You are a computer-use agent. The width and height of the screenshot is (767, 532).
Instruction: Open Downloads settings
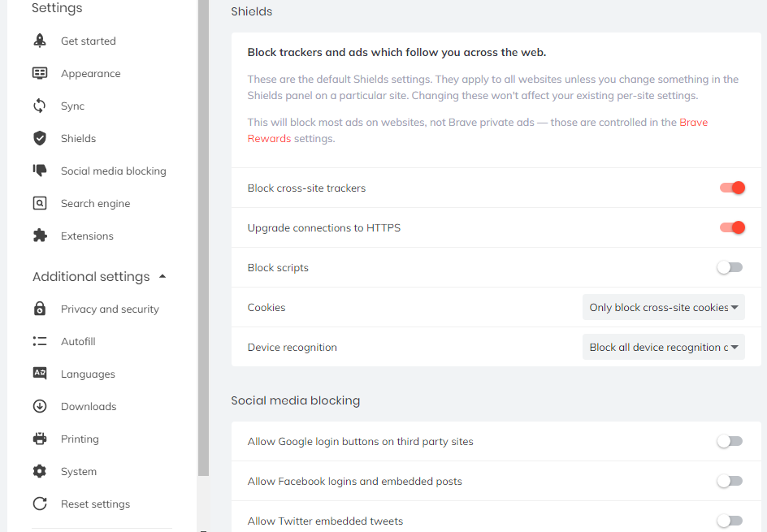[x=89, y=406]
